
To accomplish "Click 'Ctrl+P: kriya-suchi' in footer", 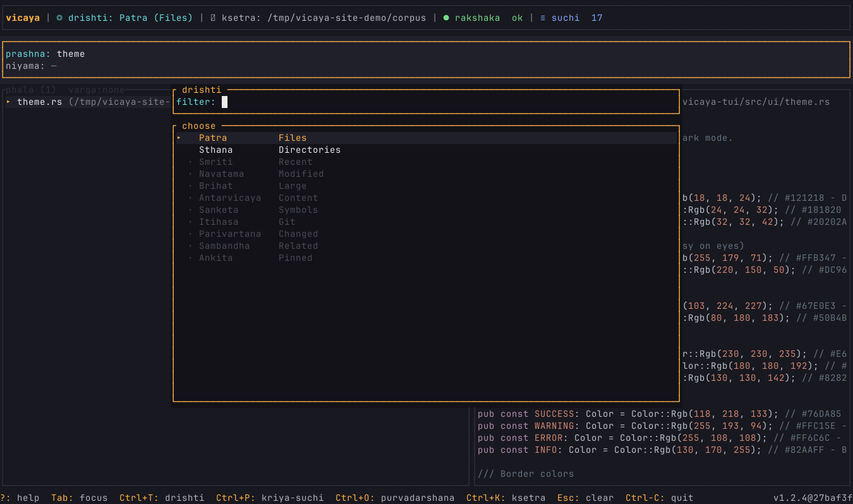I will (270, 498).
